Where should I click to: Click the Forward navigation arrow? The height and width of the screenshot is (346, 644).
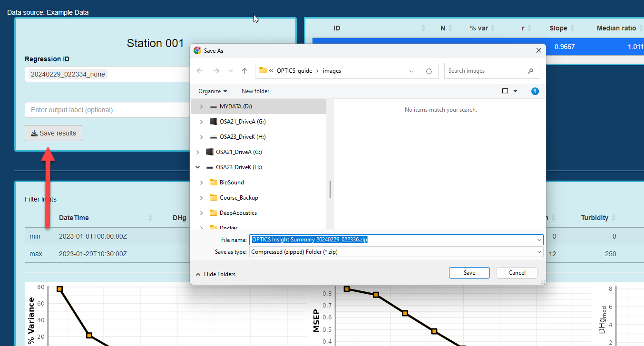click(x=216, y=71)
